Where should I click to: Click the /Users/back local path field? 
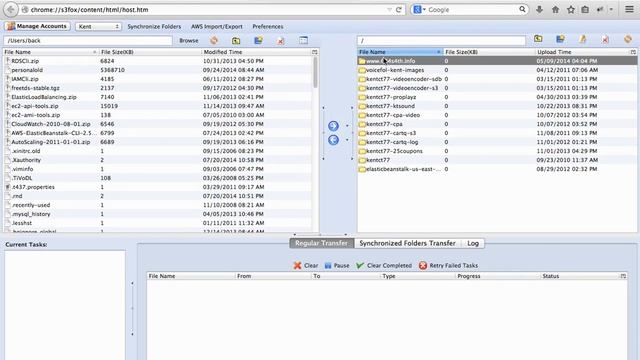coord(88,40)
